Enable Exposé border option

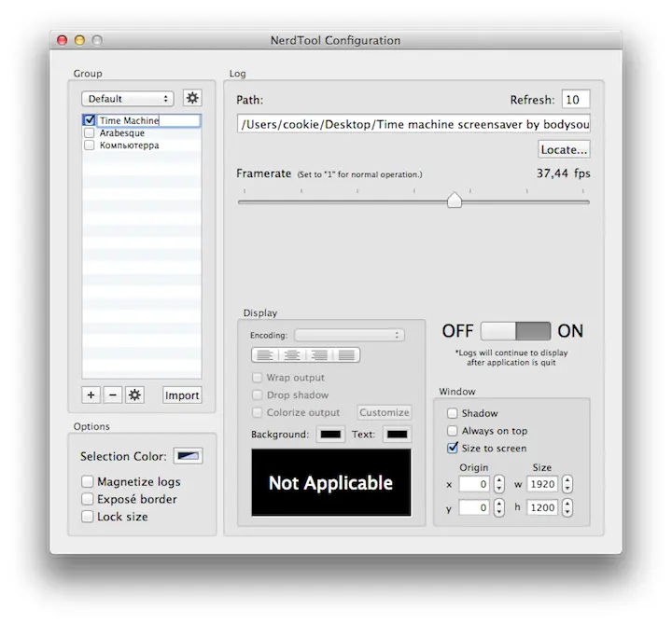click(88, 499)
